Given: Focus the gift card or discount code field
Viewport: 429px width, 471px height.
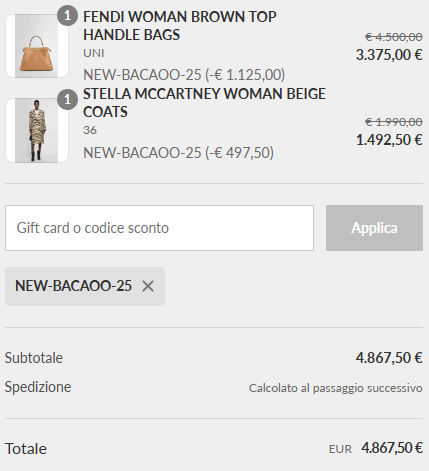Looking at the screenshot, I should point(159,228).
